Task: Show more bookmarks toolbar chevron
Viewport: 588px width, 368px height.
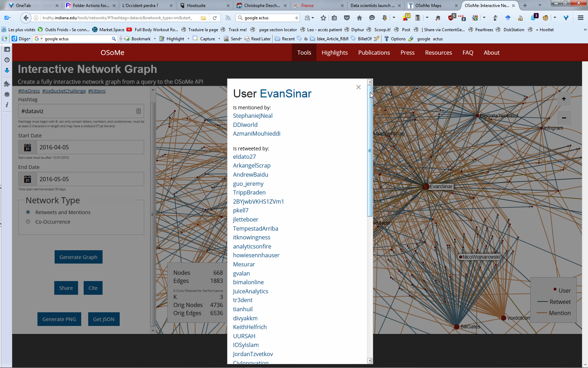Action: tap(585, 29)
